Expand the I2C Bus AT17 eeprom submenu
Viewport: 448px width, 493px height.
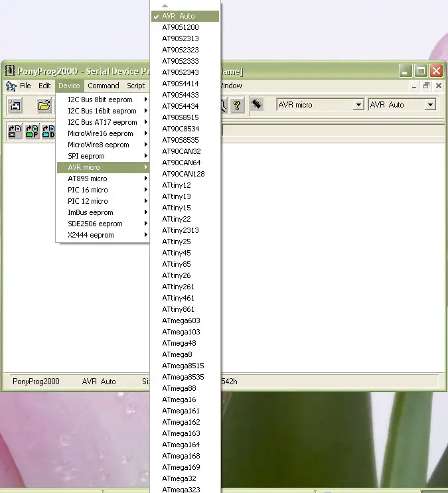tap(103, 122)
